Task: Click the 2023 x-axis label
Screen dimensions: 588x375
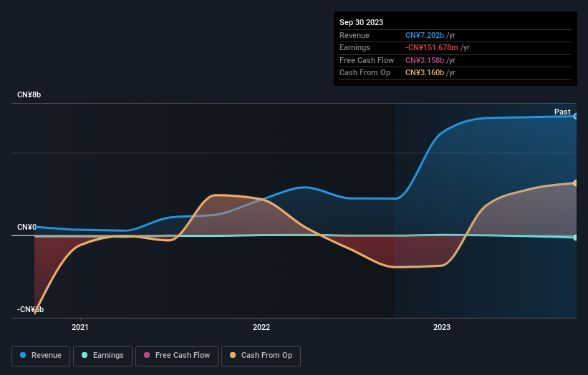Action: click(442, 328)
